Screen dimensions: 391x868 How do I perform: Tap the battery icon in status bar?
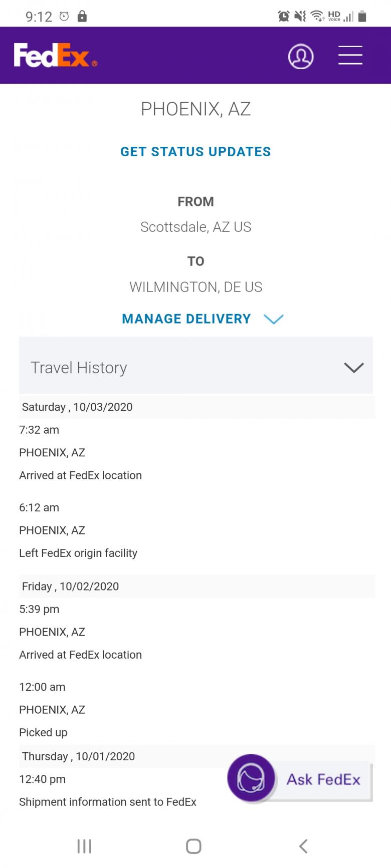362,17
